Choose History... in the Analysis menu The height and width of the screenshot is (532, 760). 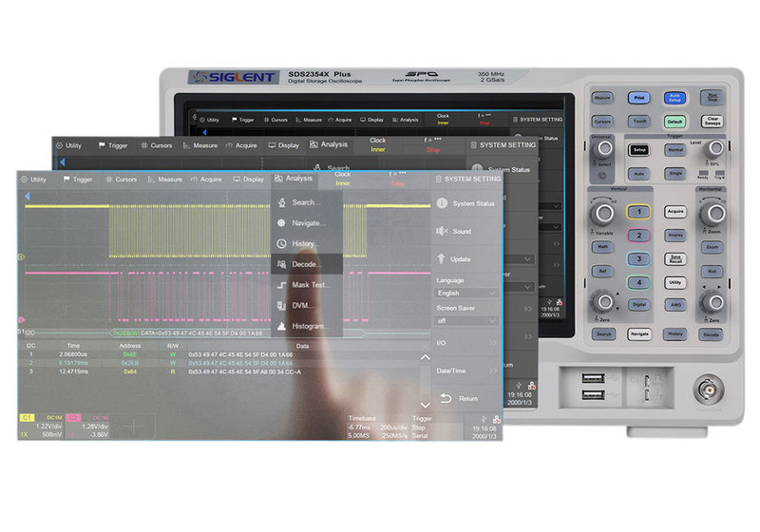307,244
